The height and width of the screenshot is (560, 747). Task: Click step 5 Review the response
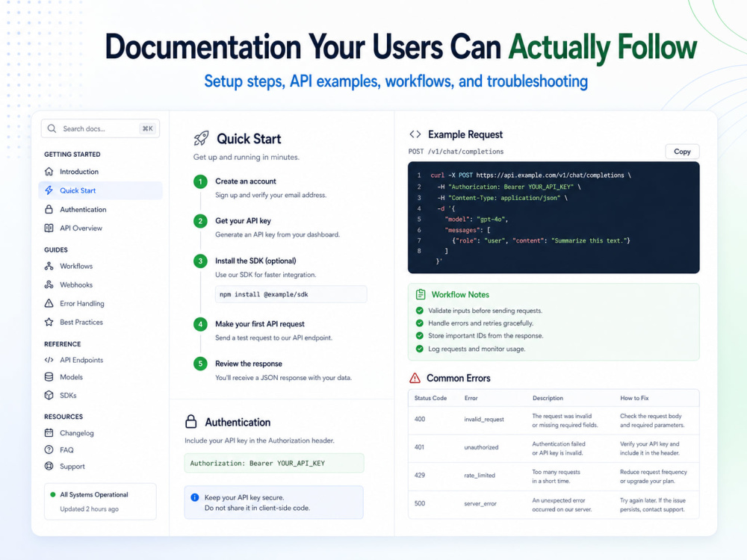(249, 364)
